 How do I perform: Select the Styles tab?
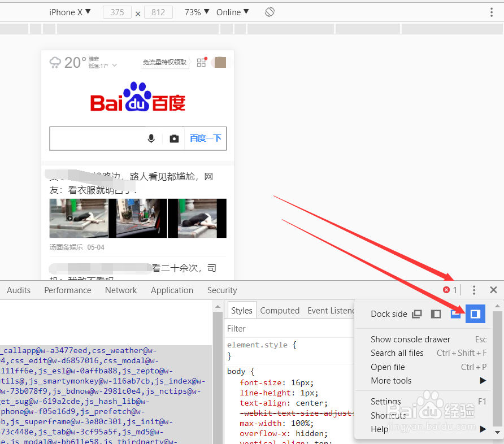pos(242,310)
